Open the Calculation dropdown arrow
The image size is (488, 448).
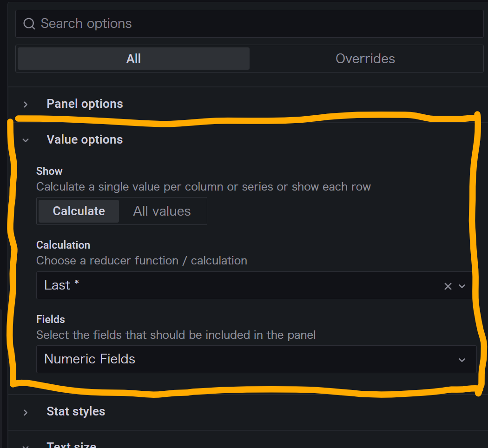click(462, 286)
